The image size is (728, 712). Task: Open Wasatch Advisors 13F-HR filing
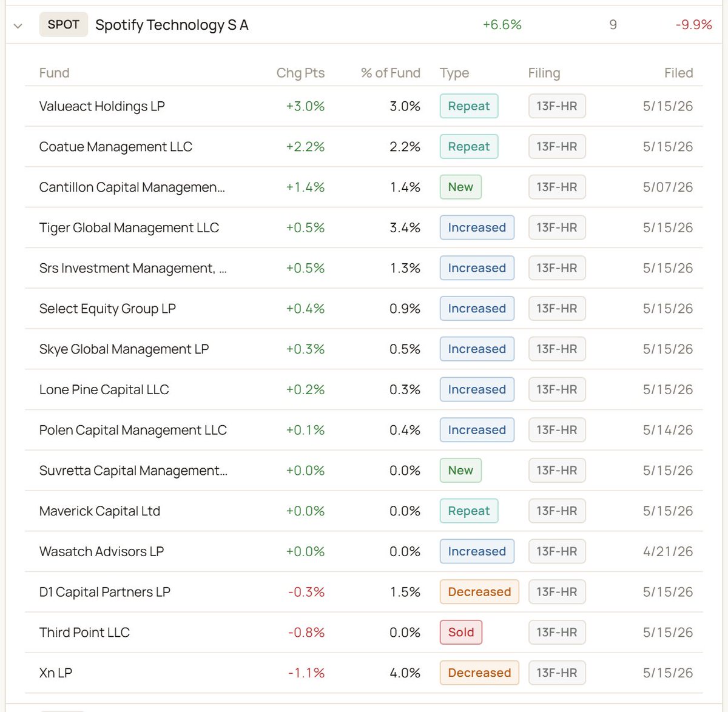[x=557, y=551]
